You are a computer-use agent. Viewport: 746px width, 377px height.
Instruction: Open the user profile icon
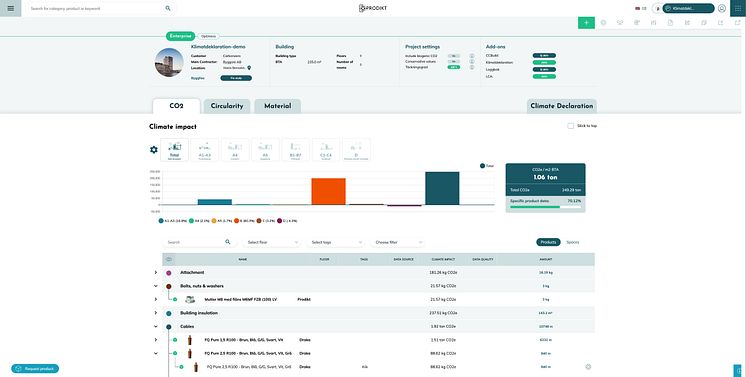[x=722, y=8]
